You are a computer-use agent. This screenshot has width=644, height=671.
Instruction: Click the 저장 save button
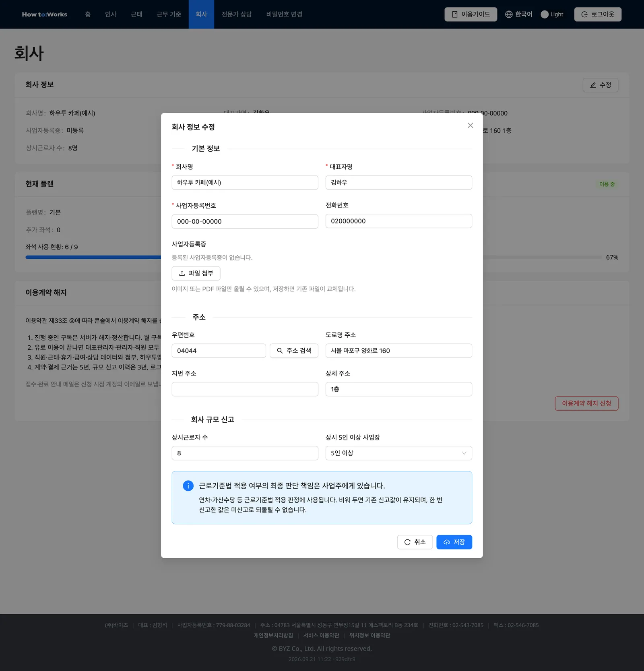tap(454, 542)
